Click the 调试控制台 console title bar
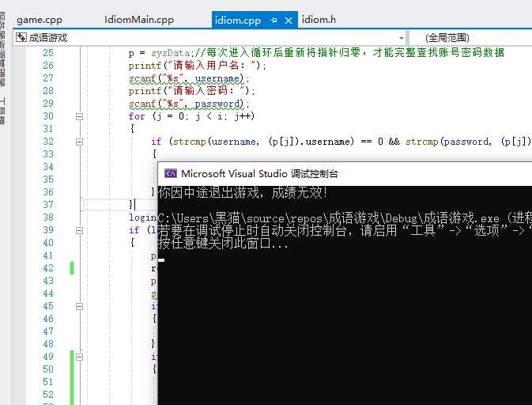 (x=345, y=174)
